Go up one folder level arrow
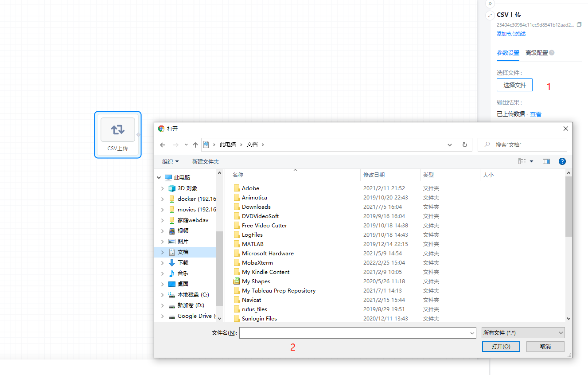 tap(195, 145)
